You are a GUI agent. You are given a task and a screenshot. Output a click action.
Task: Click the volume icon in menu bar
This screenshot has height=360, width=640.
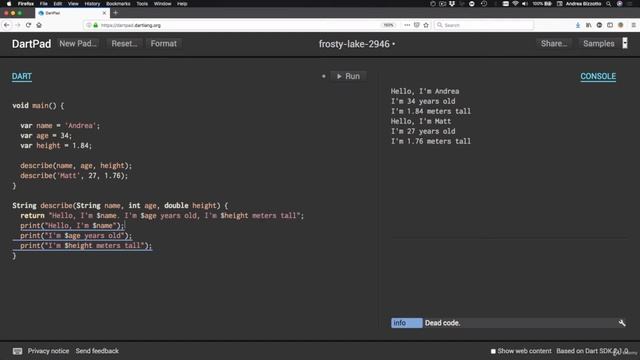[525, 4]
